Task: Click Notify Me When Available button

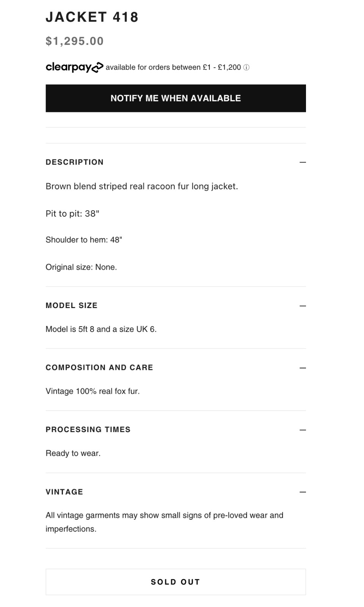Action: (176, 98)
